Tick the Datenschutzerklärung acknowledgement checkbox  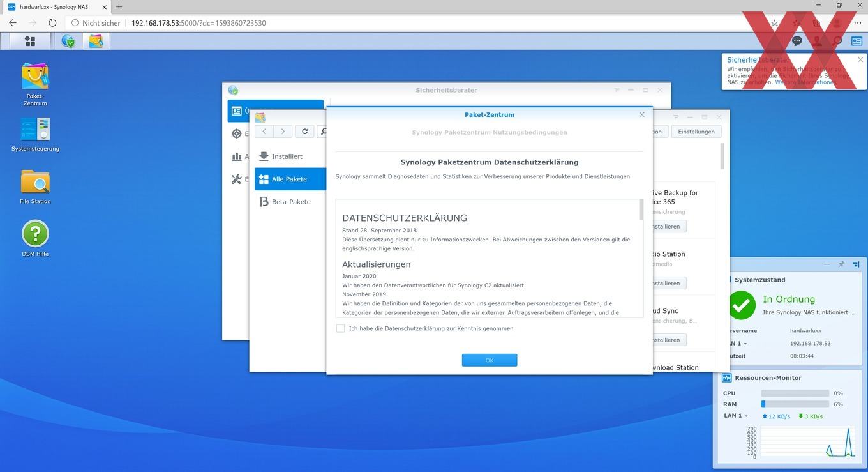coord(340,328)
